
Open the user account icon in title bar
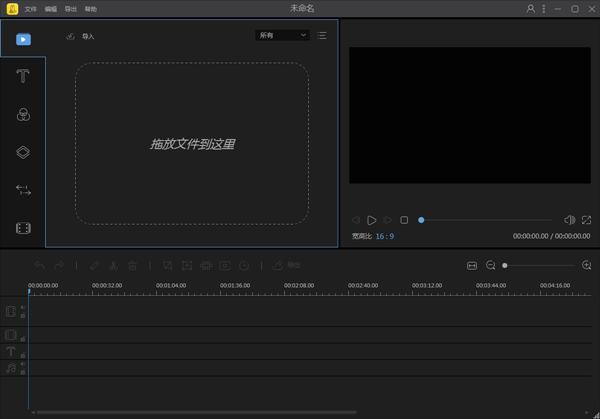point(530,8)
